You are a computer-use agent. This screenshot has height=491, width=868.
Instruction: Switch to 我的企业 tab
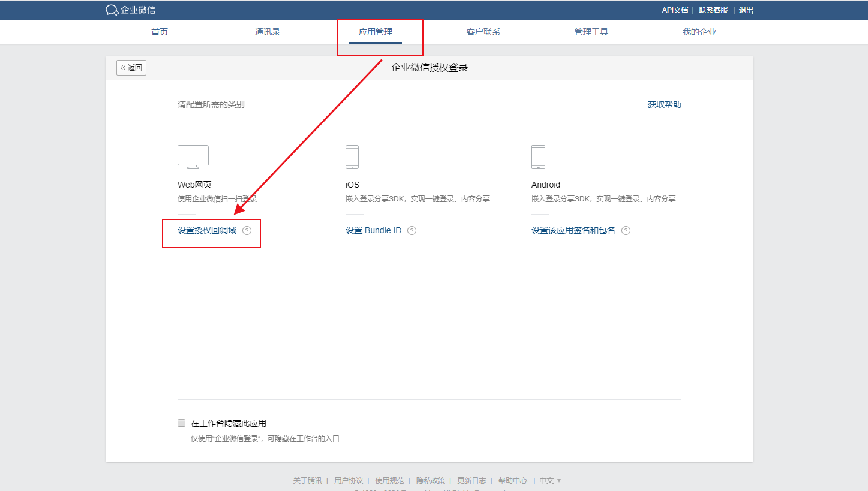point(699,32)
